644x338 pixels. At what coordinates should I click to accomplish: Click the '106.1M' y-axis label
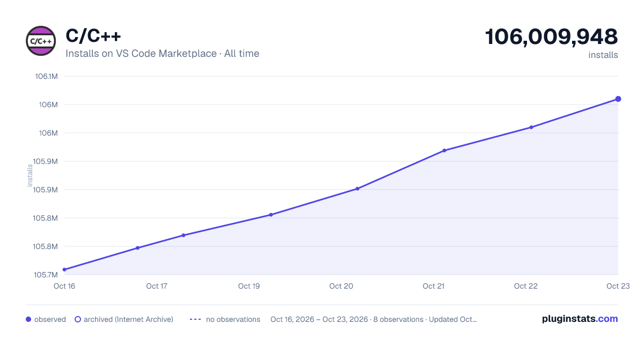[x=46, y=76]
